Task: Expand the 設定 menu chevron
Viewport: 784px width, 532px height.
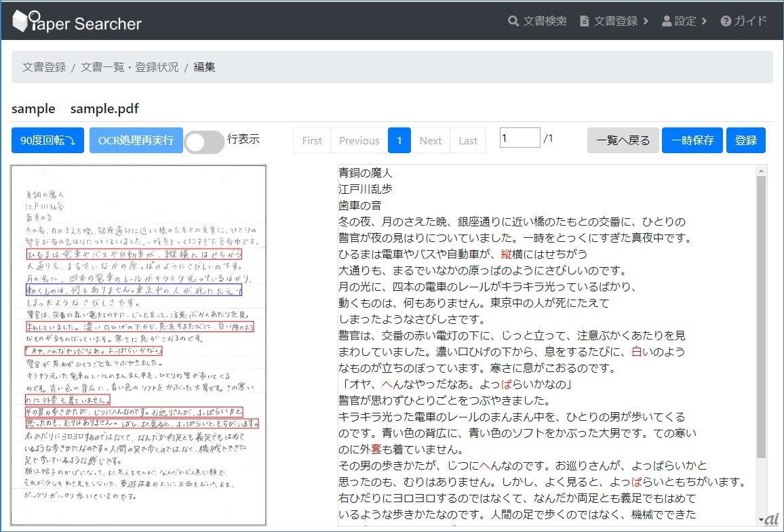Action: [x=704, y=21]
